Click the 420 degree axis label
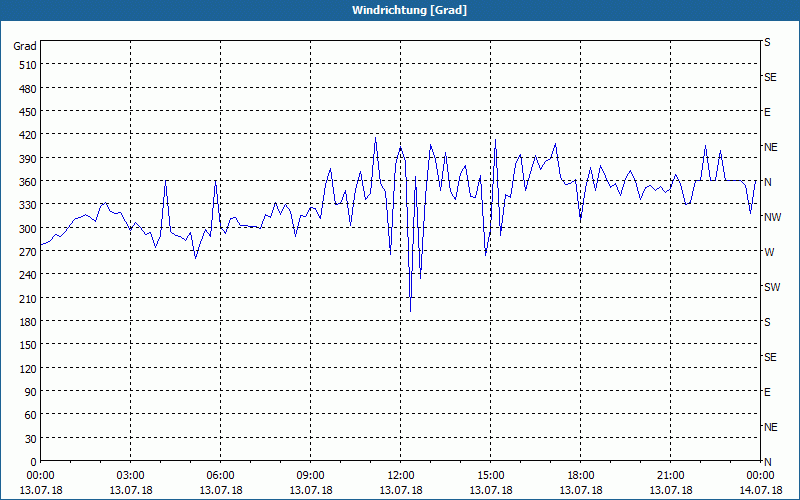This screenshot has width=800, height=500. (28, 136)
